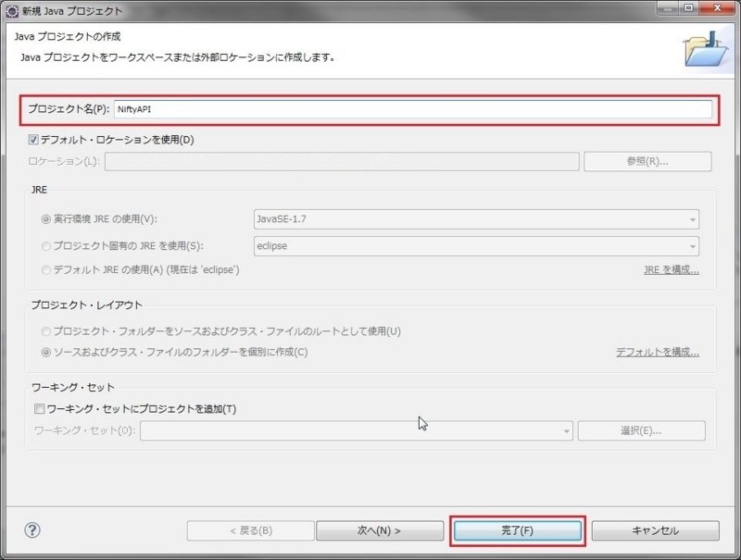
Task: Click the プロジェクト名 input field
Action: tap(412, 109)
